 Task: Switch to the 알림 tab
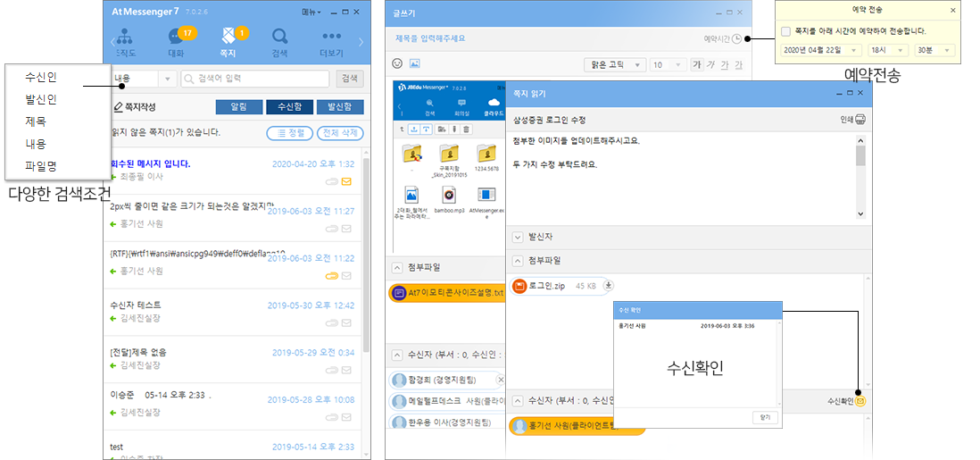pos(238,107)
